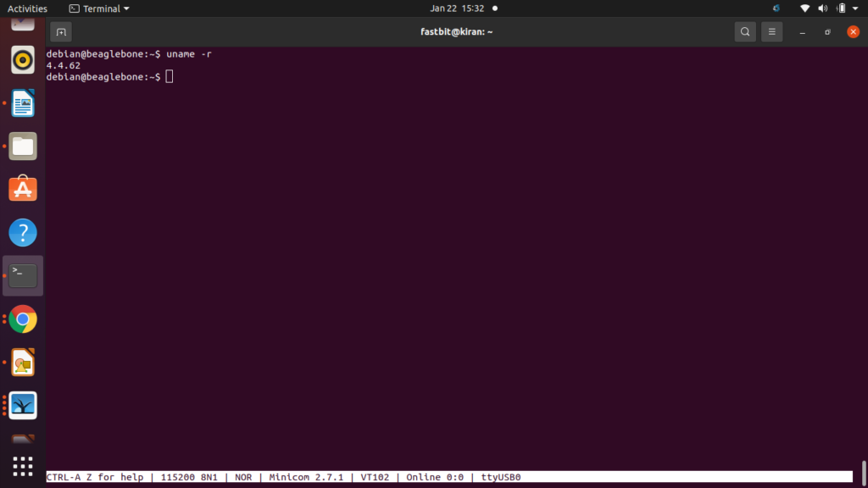Click the LibreOffice document icon in the dock
The height and width of the screenshot is (488, 868).
click(22, 103)
